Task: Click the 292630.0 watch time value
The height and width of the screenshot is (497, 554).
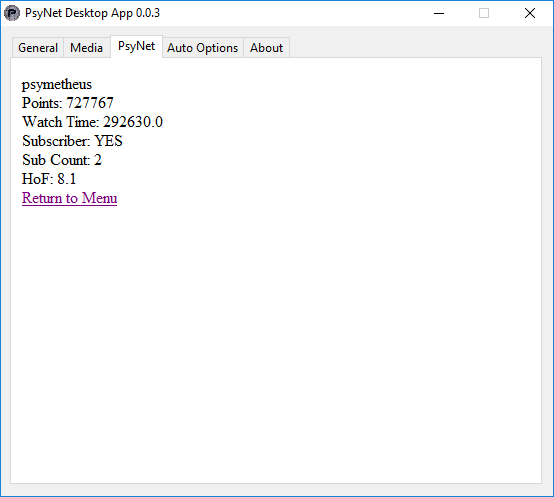Action: (x=133, y=122)
